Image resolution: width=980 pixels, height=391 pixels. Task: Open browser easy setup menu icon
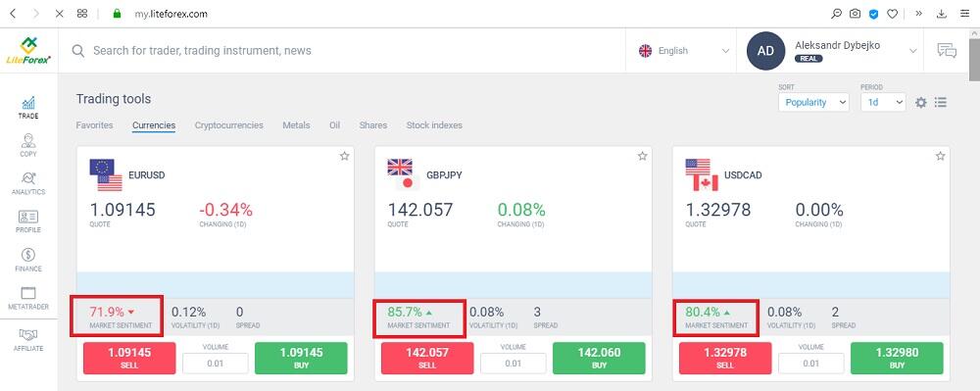pyautogui.click(x=964, y=13)
